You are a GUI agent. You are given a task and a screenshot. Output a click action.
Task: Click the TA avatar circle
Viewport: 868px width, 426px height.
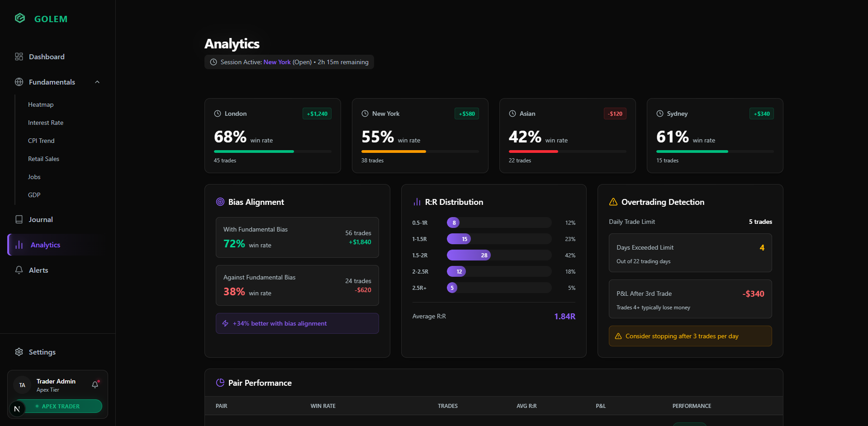[x=22, y=384]
